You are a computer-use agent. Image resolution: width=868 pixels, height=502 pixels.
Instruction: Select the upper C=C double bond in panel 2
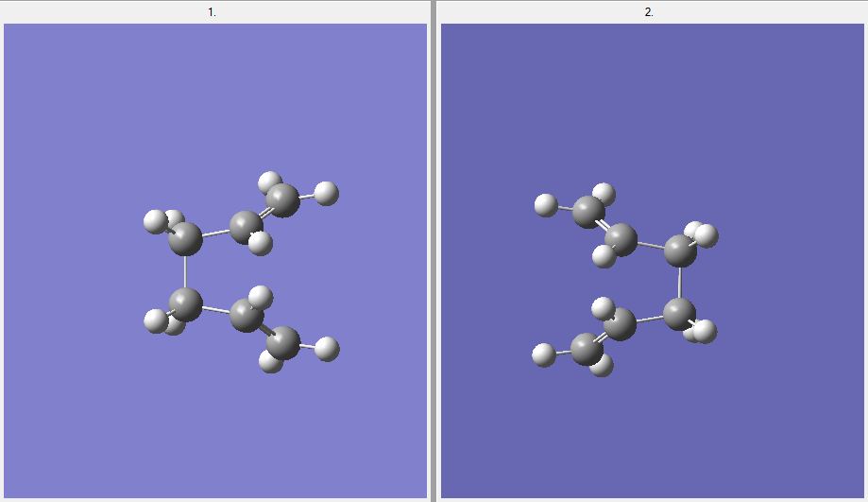click(604, 226)
